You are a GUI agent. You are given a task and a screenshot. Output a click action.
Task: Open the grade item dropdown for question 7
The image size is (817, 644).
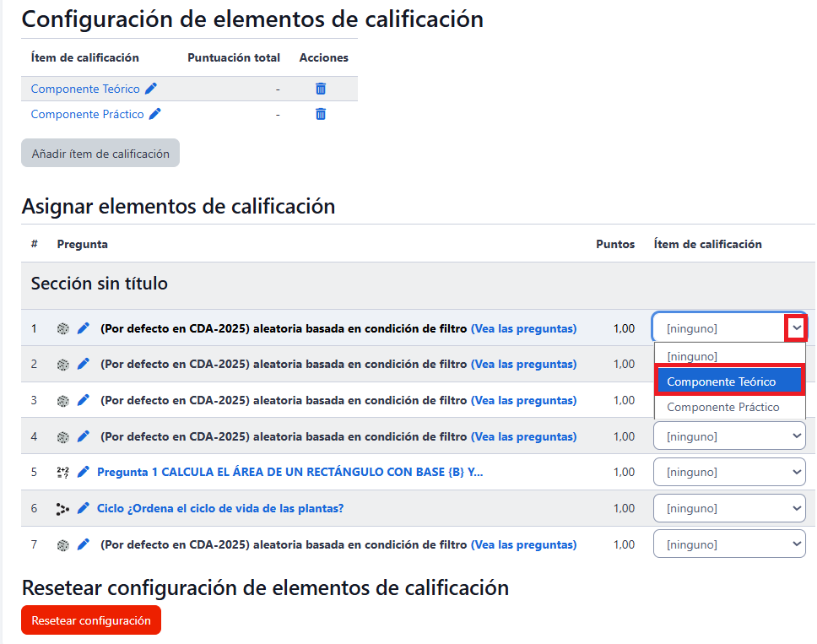tap(728, 545)
